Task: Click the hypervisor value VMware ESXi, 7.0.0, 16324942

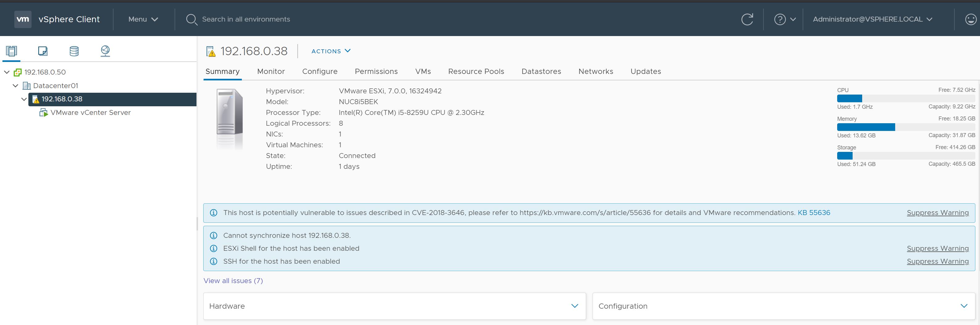Action: (390, 91)
